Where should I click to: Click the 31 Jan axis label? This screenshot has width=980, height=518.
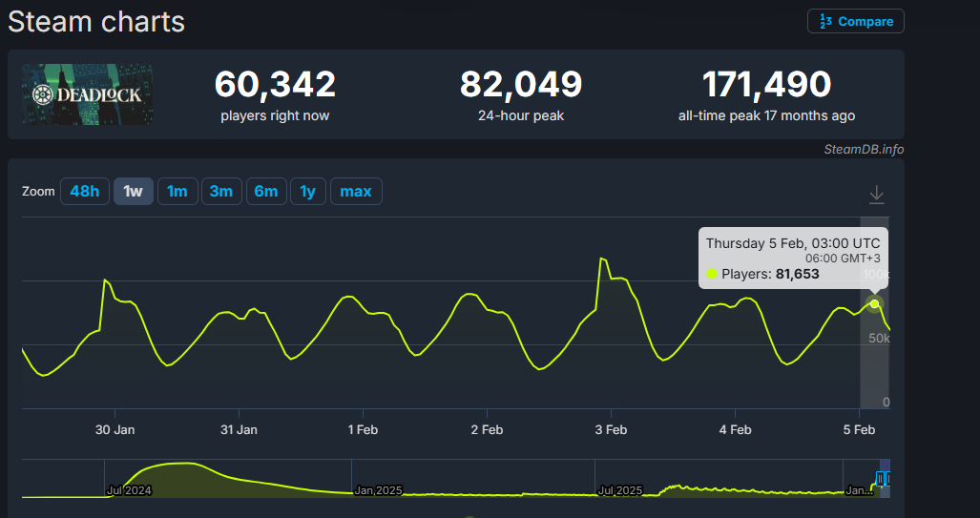[x=239, y=430]
